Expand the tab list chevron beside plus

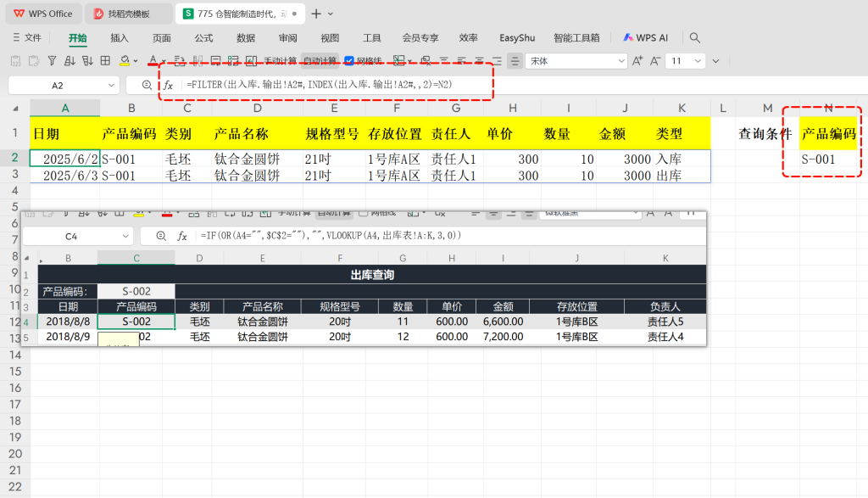331,14
